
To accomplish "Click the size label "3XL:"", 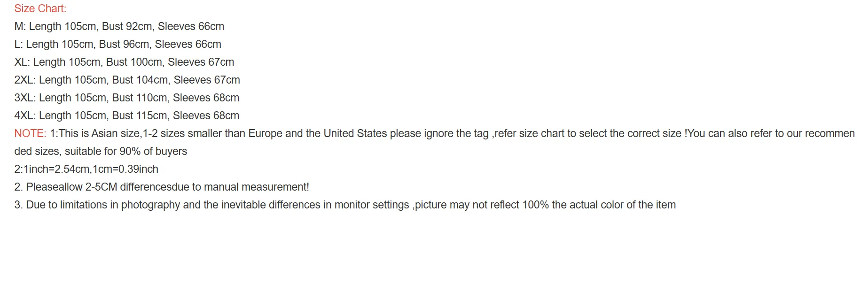I will 25,98.
